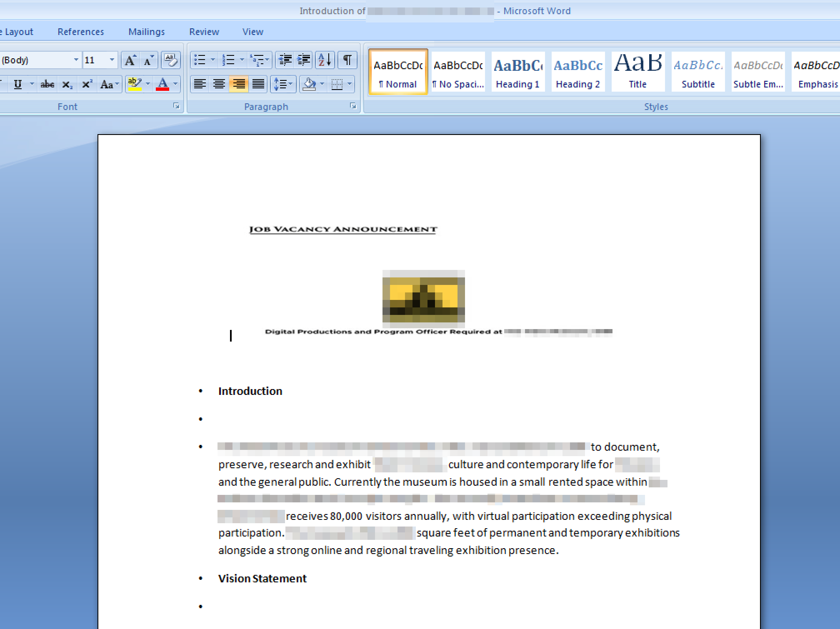Apply superscript formatting
This screenshot has height=629, width=840.
(x=87, y=85)
